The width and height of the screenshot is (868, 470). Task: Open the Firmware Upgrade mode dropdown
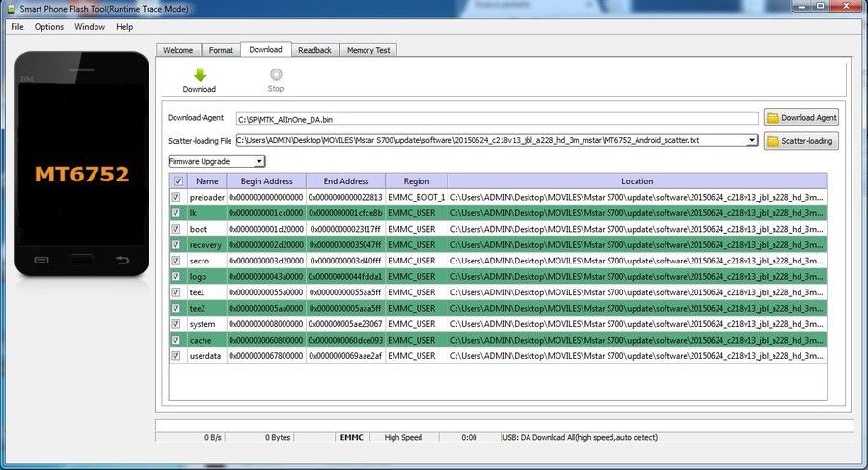tap(216, 161)
